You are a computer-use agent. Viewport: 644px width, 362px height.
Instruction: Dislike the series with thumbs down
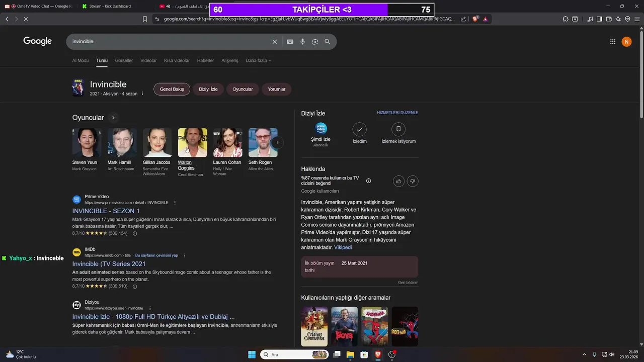413,181
